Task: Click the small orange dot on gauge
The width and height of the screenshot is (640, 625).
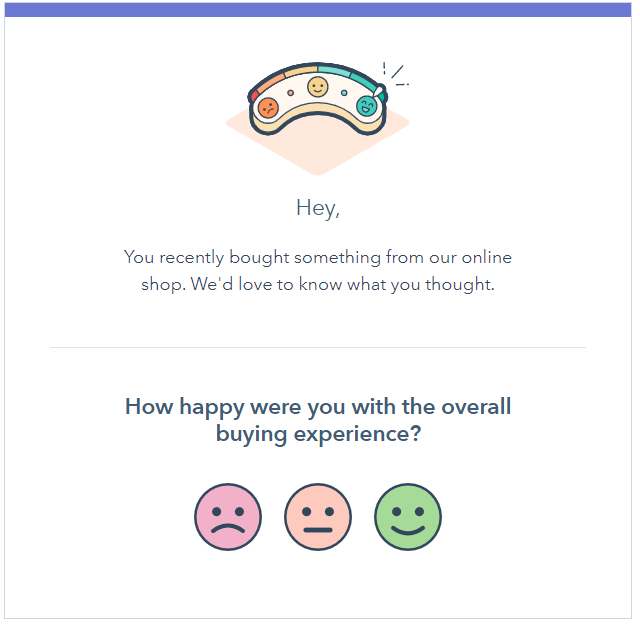Action: click(x=291, y=93)
